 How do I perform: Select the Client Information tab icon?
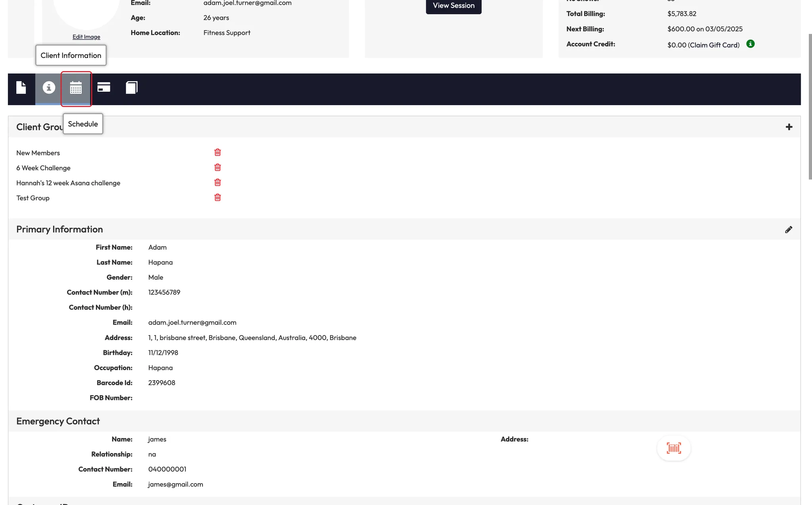coord(49,88)
